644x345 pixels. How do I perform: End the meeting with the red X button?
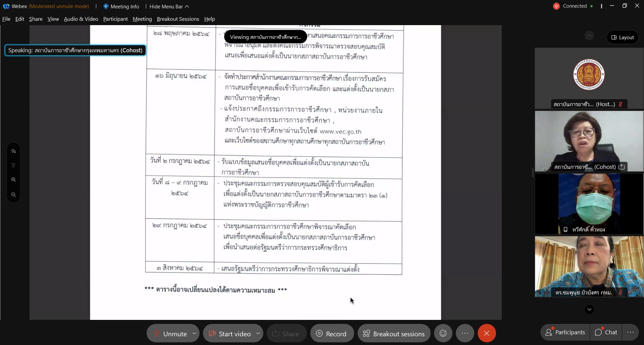pos(487,333)
